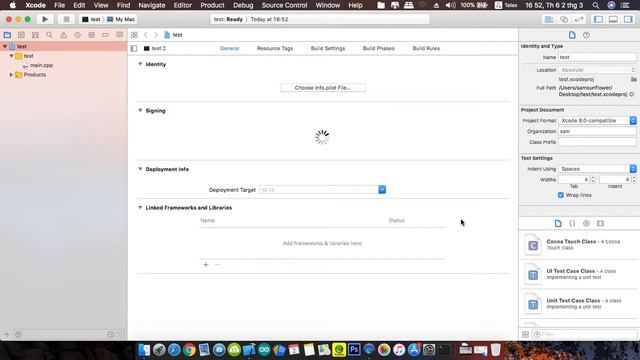The width and height of the screenshot is (640, 360).
Task: Switch to the Resource Tags tab
Action: pos(275,48)
